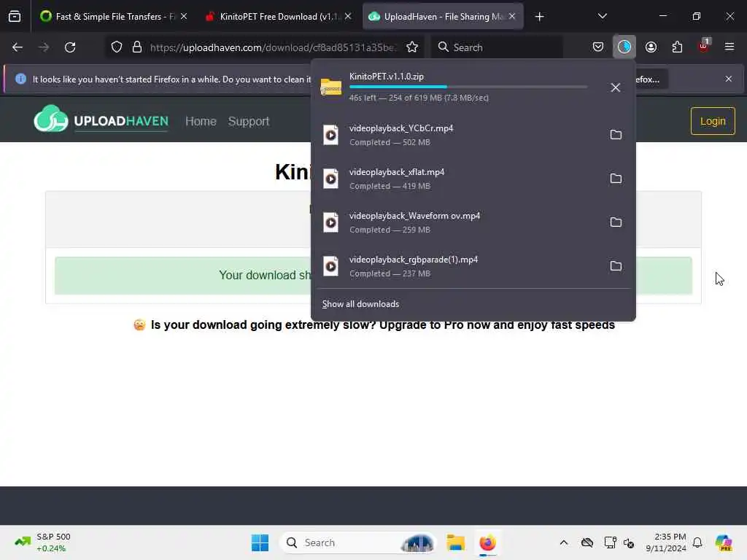Viewport: 747px width, 560px height.
Task: Click Firefox icon in taskbar
Action: coord(487,542)
